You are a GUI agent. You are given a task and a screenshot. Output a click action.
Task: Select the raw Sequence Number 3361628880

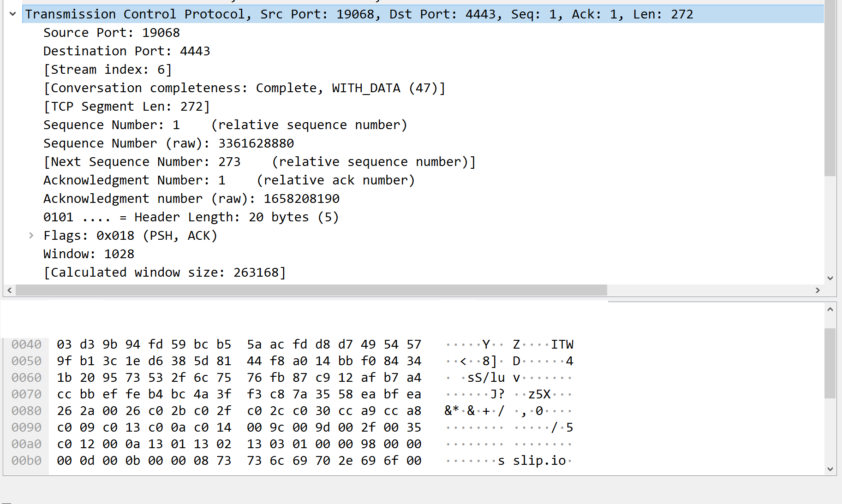tap(168, 143)
